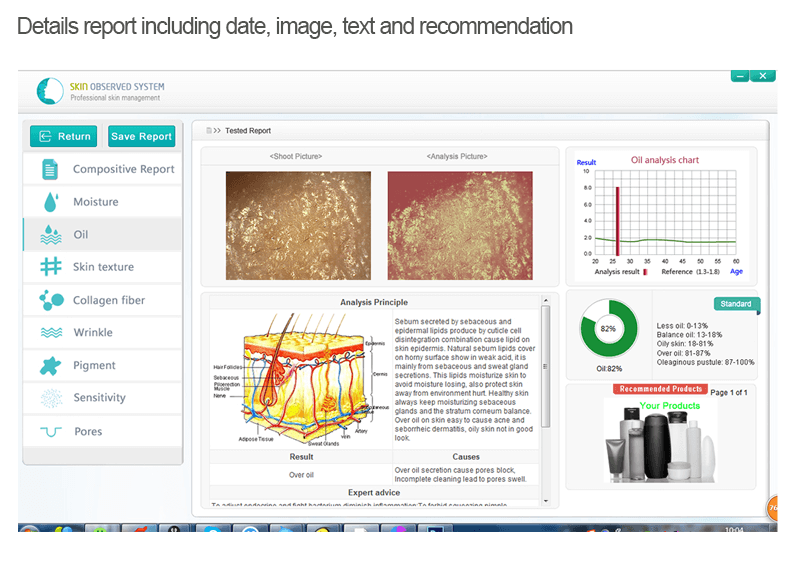
Task: Click the scroll down arrow in analysis panel
Action: tap(546, 501)
